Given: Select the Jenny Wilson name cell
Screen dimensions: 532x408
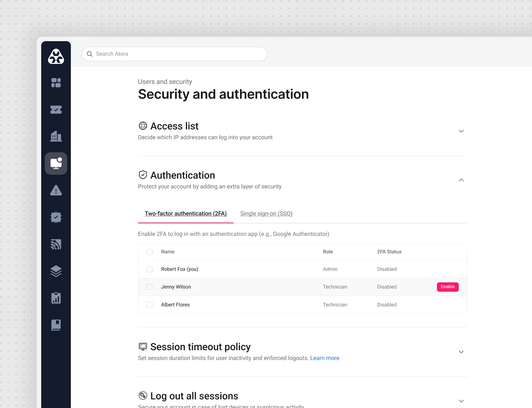Looking at the screenshot, I should click(176, 287).
